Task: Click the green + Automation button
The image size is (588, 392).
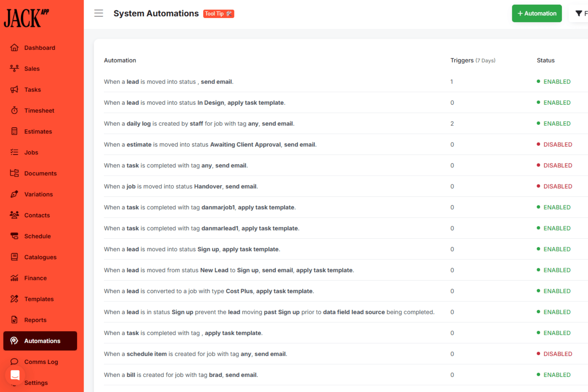Action: [537, 13]
